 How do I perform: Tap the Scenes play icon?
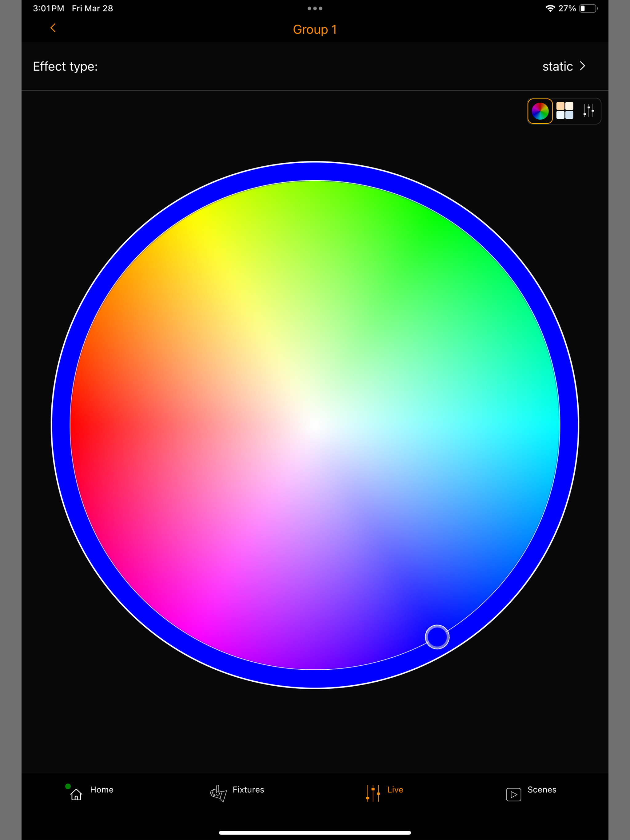tap(513, 794)
